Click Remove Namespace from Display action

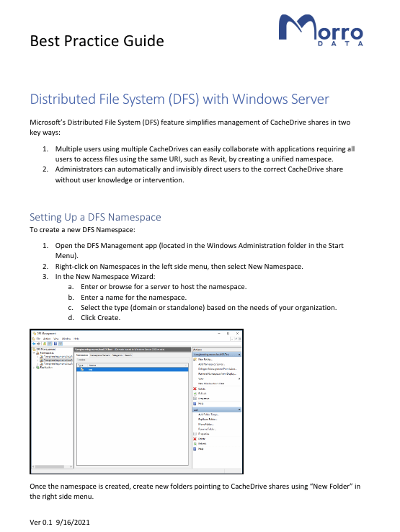point(217,374)
